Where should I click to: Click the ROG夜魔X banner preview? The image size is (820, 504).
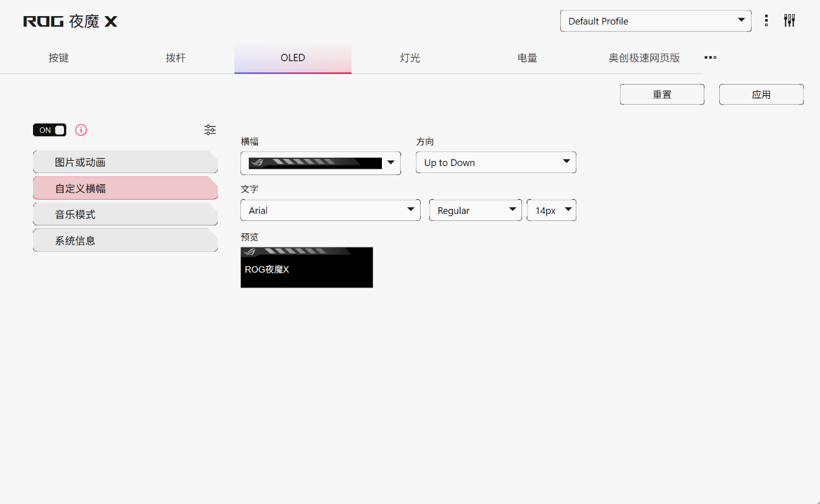(306, 268)
